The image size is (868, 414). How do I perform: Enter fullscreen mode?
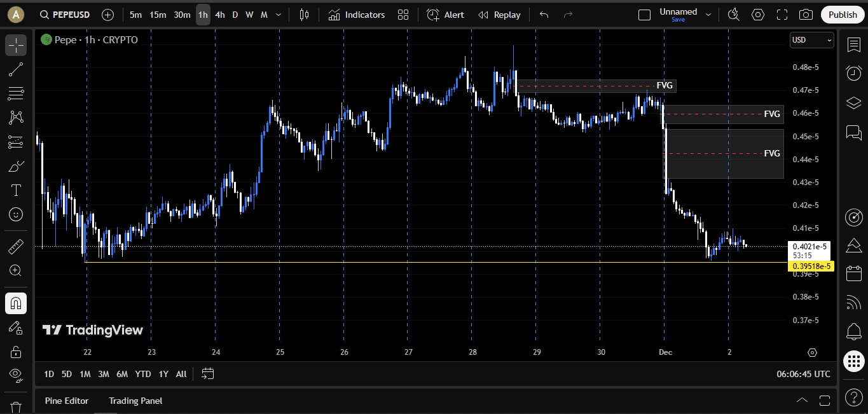click(782, 15)
